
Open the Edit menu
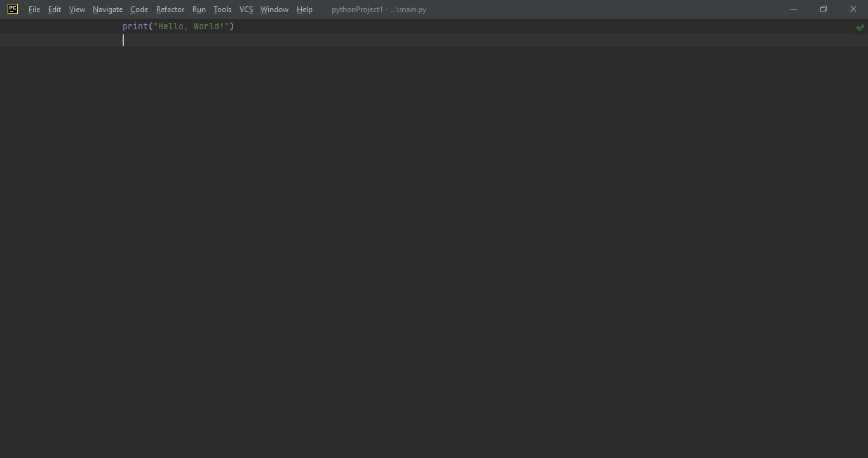click(54, 9)
